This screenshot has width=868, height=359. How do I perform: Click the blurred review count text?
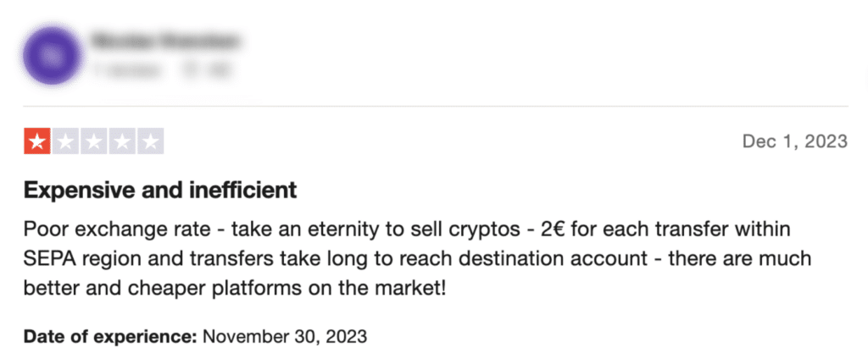point(127,71)
